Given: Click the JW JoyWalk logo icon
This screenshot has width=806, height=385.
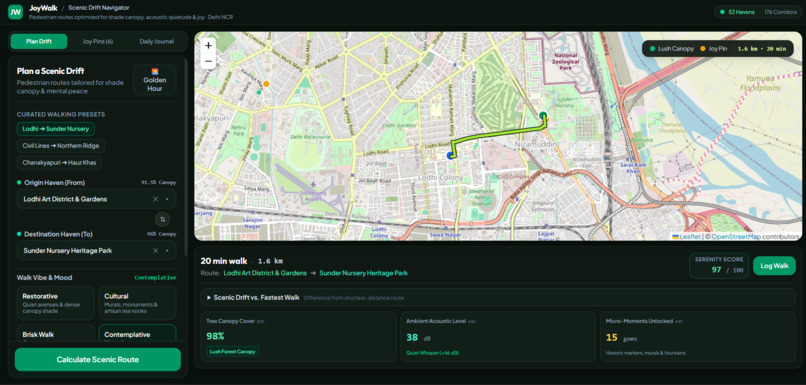Looking at the screenshot, I should pyautogui.click(x=15, y=12).
